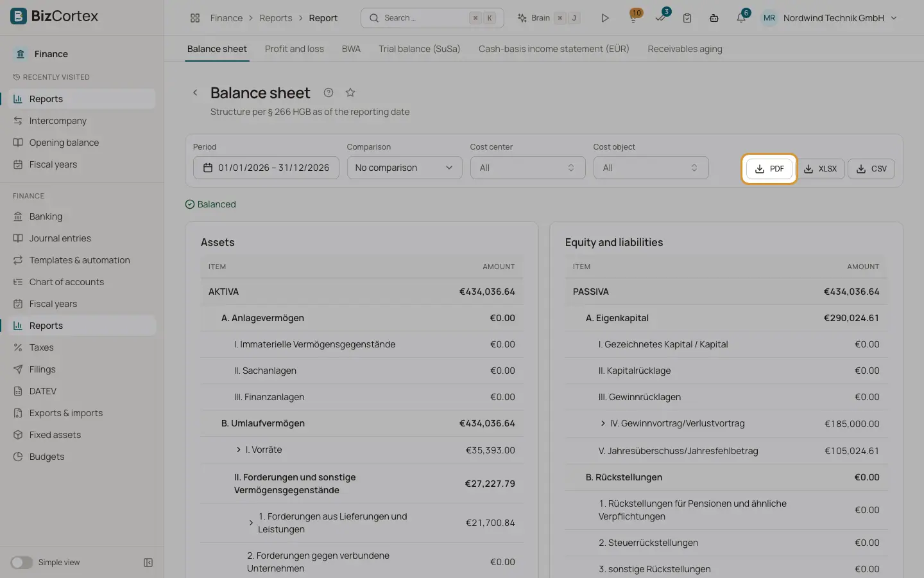924x578 pixels.
Task: Download the report as PDF
Action: [769, 169]
